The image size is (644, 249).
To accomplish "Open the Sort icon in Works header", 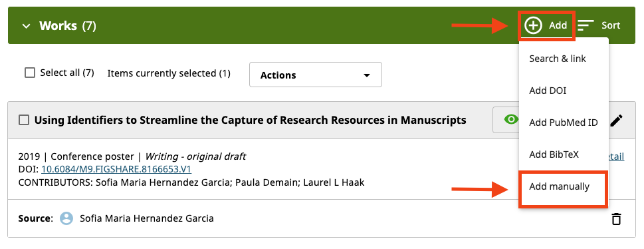I will (x=586, y=25).
